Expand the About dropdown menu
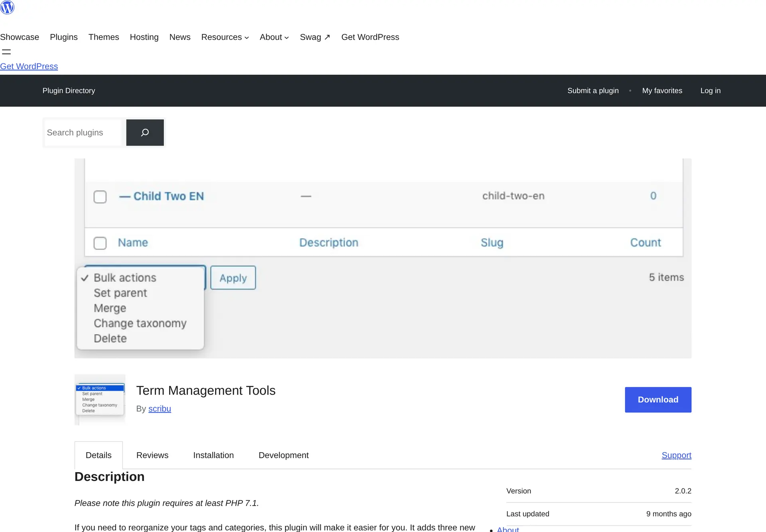766x532 pixels. click(274, 37)
